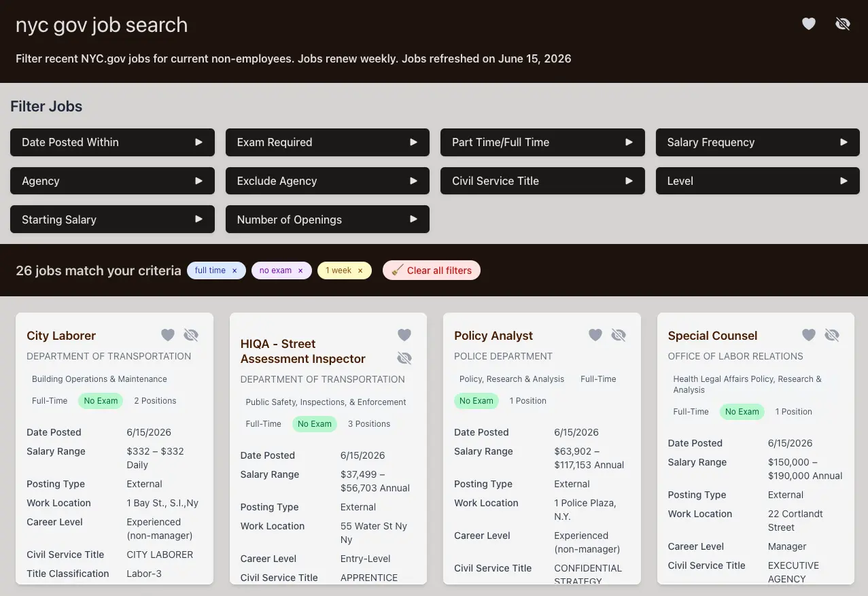The image size is (868, 596).
Task: Remove the 'no exam' filter chip
Action: (300, 270)
